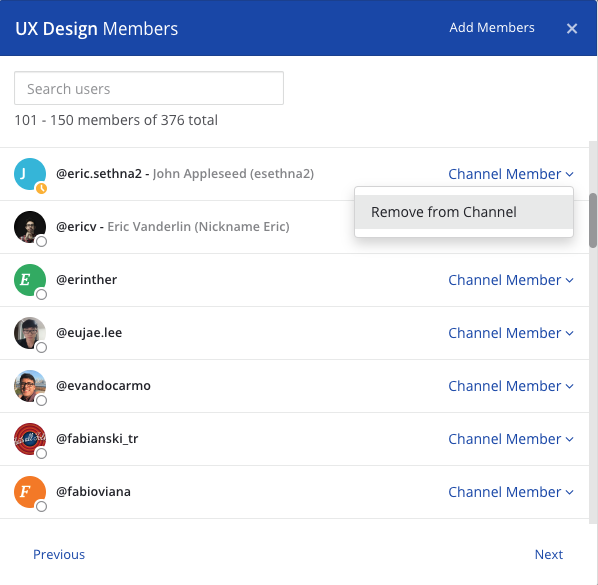Go to the Next page of members
The width and height of the screenshot is (598, 585).
click(x=548, y=554)
